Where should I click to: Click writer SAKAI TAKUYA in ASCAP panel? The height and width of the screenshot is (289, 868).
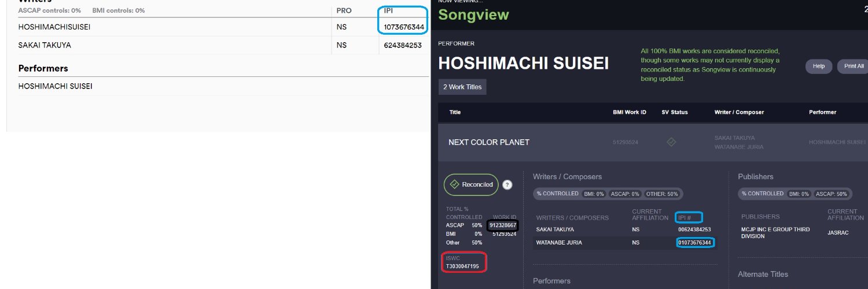45,45
